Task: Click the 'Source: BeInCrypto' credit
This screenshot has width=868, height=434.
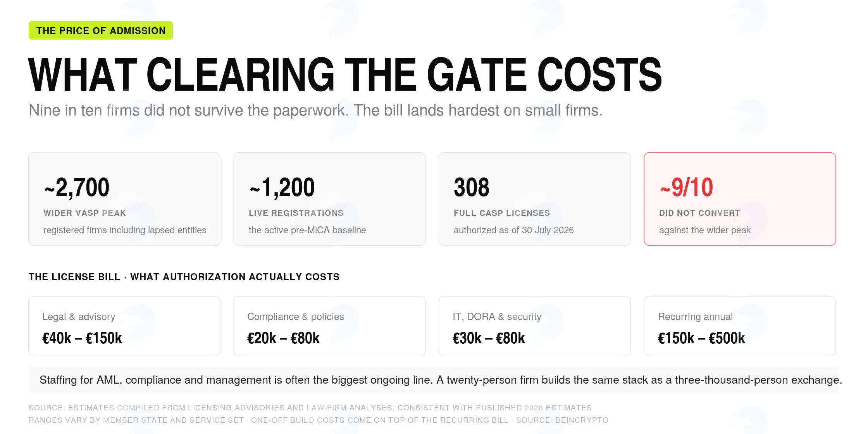Action: click(x=562, y=420)
